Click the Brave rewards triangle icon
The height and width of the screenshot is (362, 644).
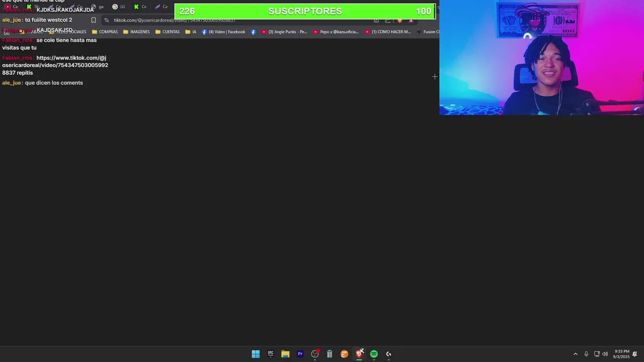tap(411, 21)
